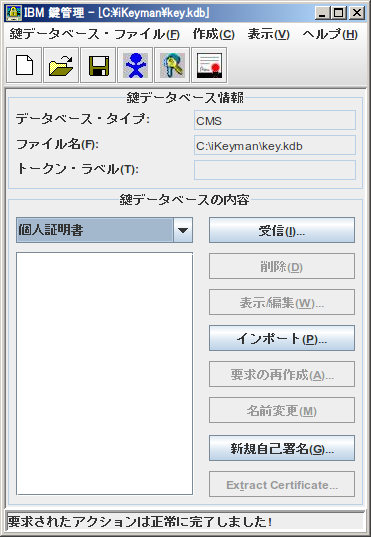Click the 要求の再作成(A)... button
371x537 pixels.
point(282,374)
